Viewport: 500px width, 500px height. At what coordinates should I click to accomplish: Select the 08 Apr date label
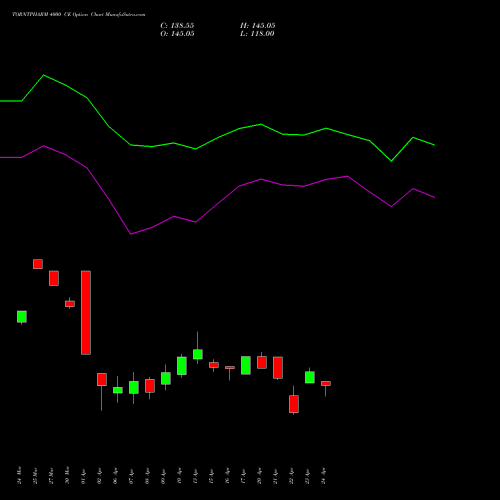pos(147,476)
